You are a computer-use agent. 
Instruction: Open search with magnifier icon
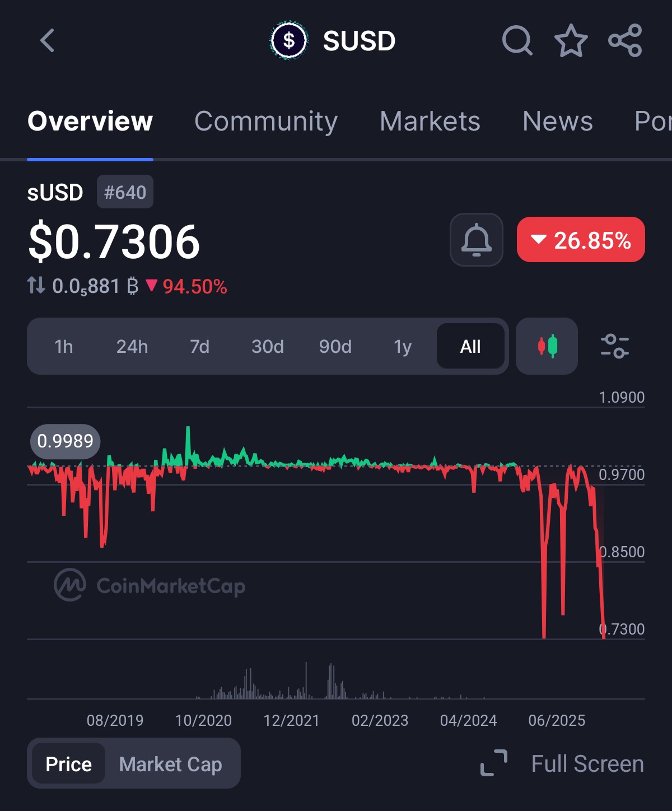[516, 41]
